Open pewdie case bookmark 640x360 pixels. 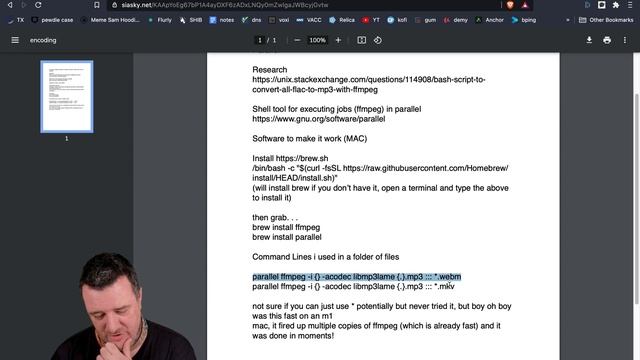(x=53, y=20)
